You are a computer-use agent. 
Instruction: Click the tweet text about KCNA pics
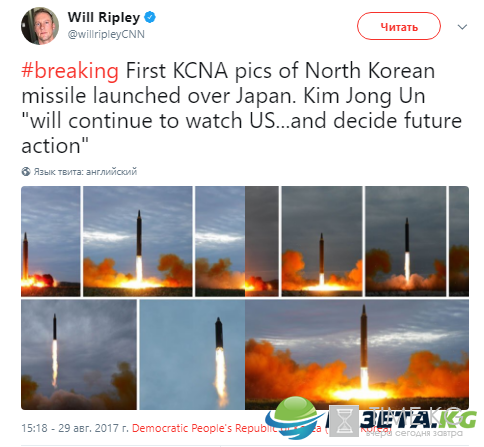point(242,108)
